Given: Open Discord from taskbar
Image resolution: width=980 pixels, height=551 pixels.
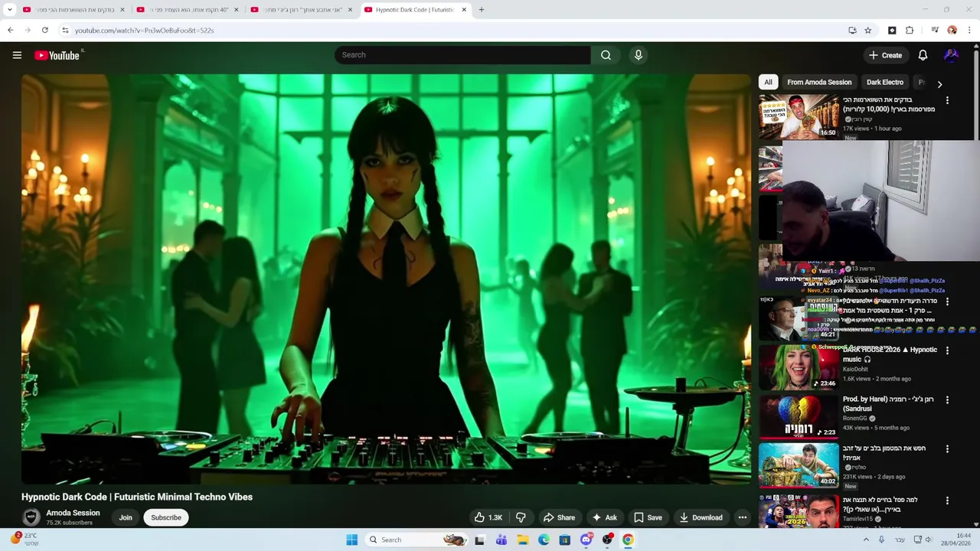Looking at the screenshot, I should click(586, 540).
